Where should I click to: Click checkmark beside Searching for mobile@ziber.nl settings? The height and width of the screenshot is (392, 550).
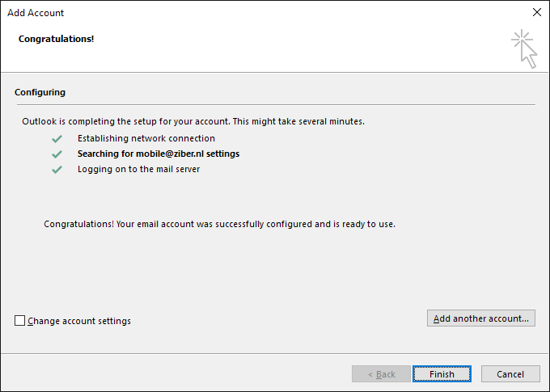(57, 154)
